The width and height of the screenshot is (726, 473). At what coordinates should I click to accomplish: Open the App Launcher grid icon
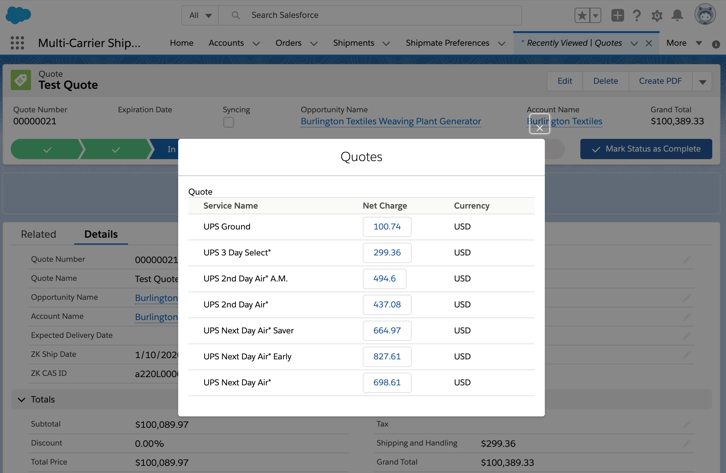(x=17, y=43)
